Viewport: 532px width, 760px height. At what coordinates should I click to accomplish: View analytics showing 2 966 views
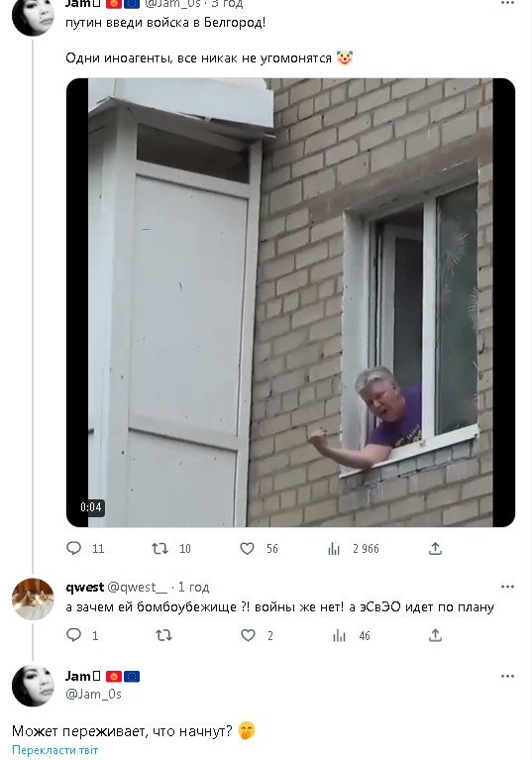pyautogui.click(x=334, y=549)
